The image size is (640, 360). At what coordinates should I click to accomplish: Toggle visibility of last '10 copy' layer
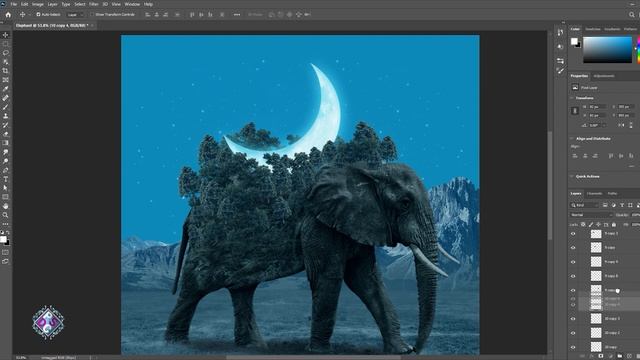coord(573,347)
